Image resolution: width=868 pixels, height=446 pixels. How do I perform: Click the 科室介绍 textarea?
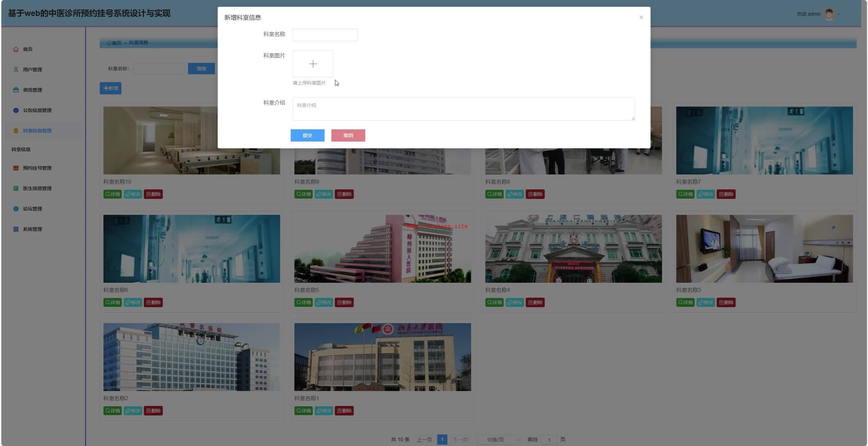463,109
